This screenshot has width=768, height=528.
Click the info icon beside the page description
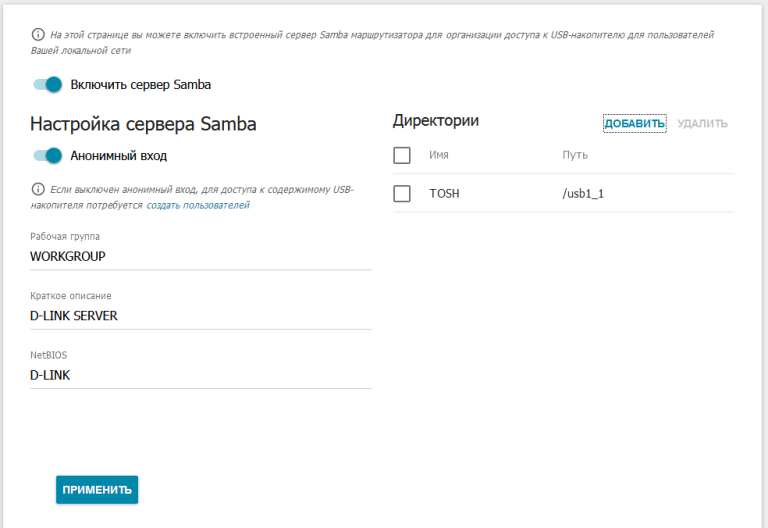[x=38, y=34]
